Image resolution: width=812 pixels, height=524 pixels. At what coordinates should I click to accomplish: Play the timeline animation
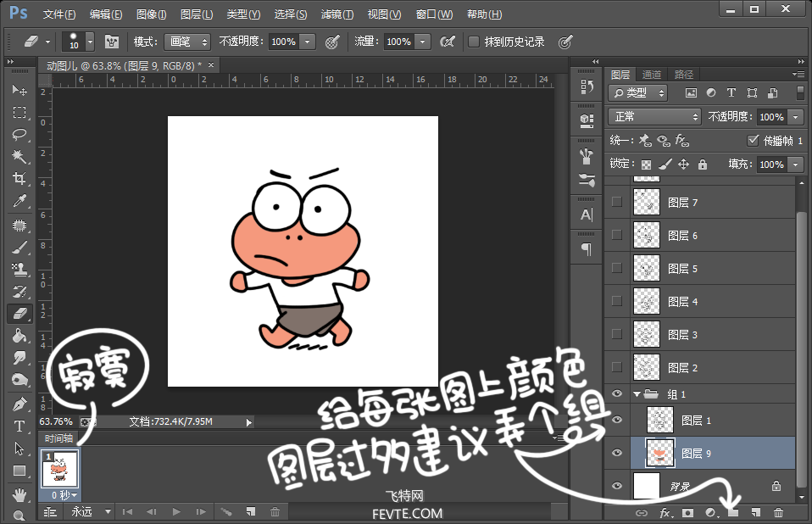(x=176, y=512)
